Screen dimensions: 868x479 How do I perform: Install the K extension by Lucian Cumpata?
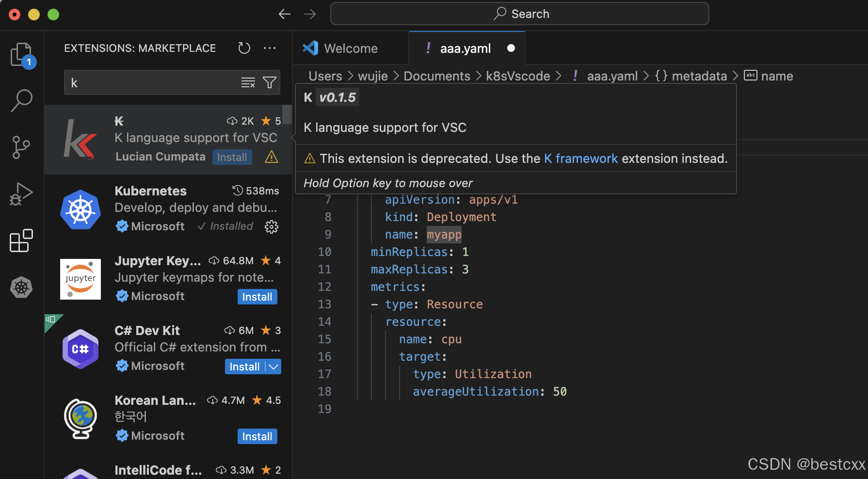[x=232, y=157]
